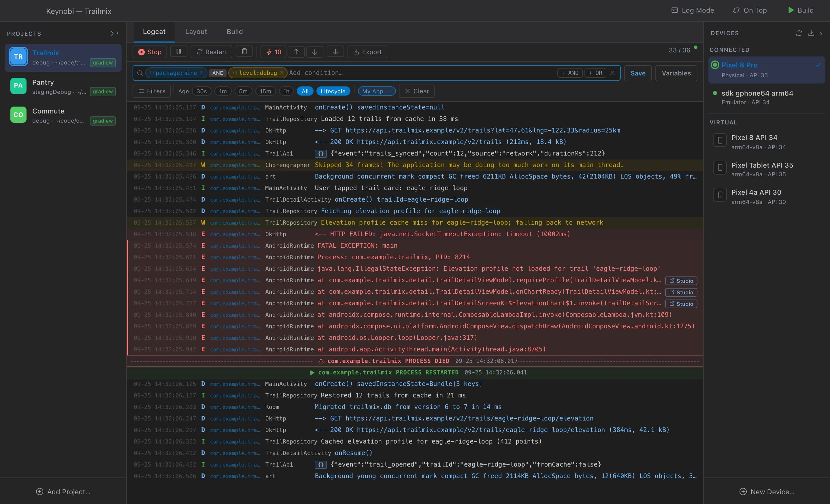Restart the logcat session
The height and width of the screenshot is (504, 830).
tap(212, 52)
